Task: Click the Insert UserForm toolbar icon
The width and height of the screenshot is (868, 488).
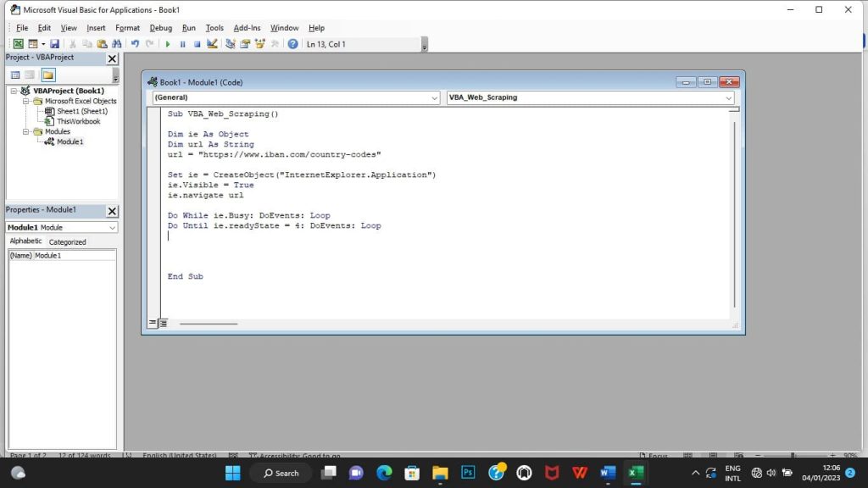Action: point(33,44)
